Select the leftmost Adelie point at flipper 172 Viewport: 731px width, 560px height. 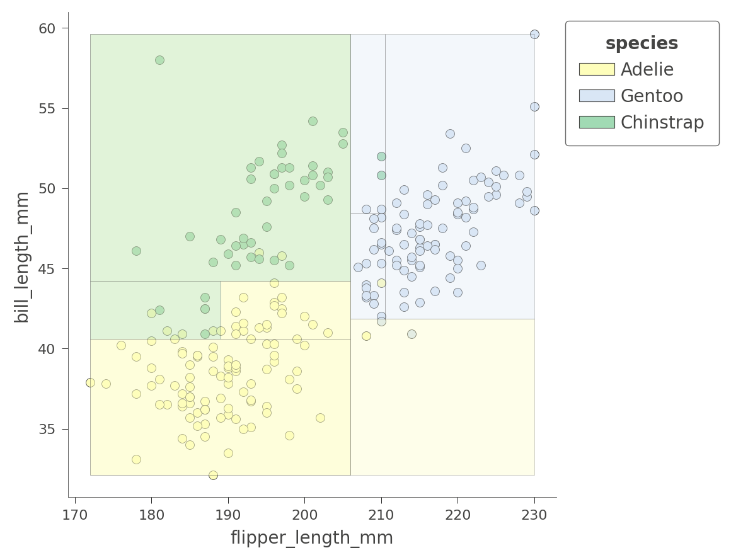(90, 382)
